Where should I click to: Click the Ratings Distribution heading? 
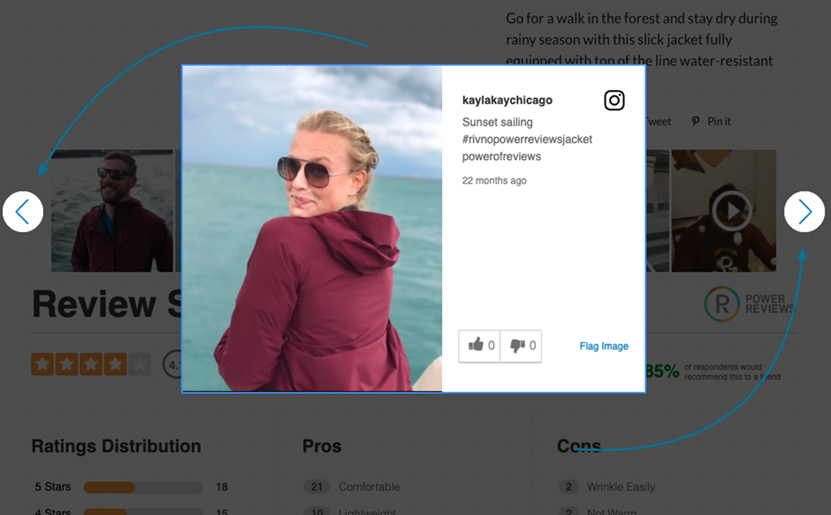point(116,446)
